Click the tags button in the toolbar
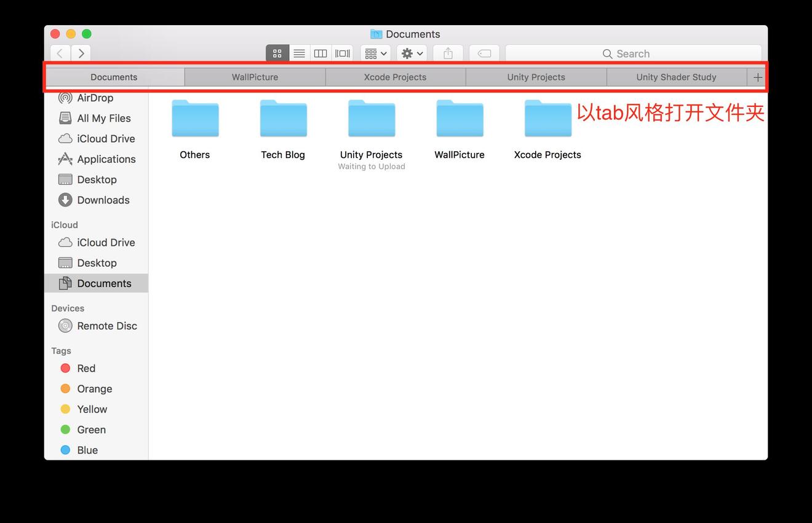This screenshot has width=812, height=523. (x=484, y=53)
